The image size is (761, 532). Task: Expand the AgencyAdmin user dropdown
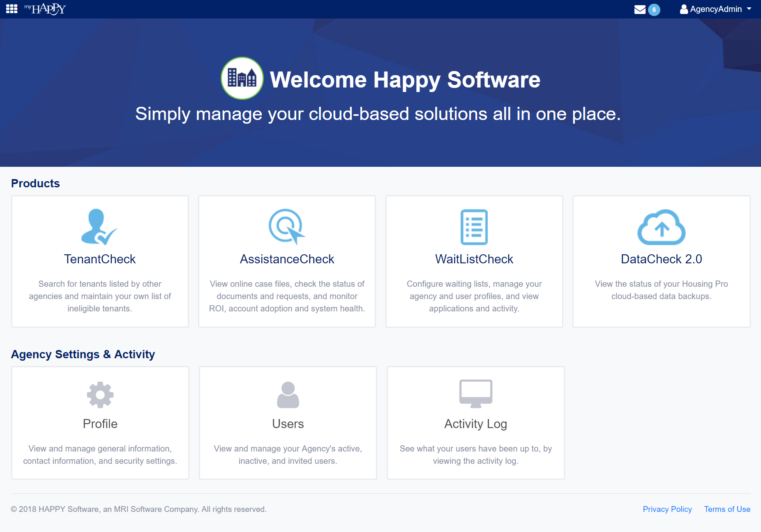[x=716, y=9]
